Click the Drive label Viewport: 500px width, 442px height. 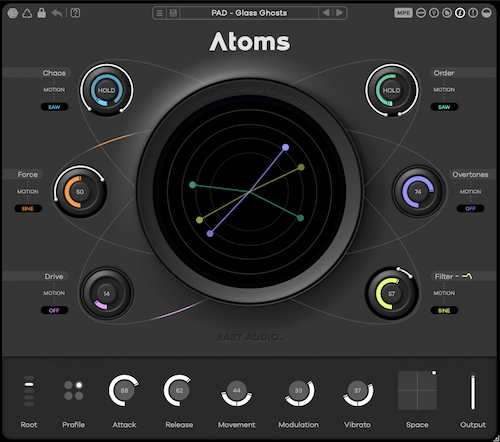point(54,276)
